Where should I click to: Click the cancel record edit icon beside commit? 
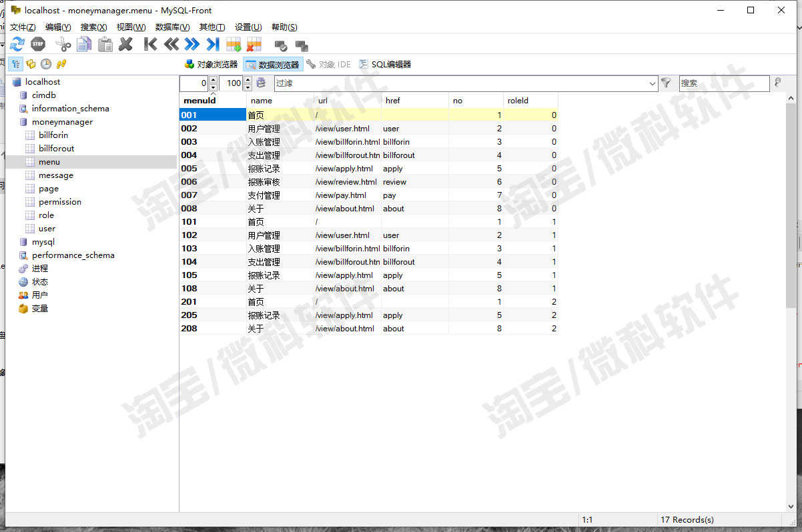coord(302,45)
